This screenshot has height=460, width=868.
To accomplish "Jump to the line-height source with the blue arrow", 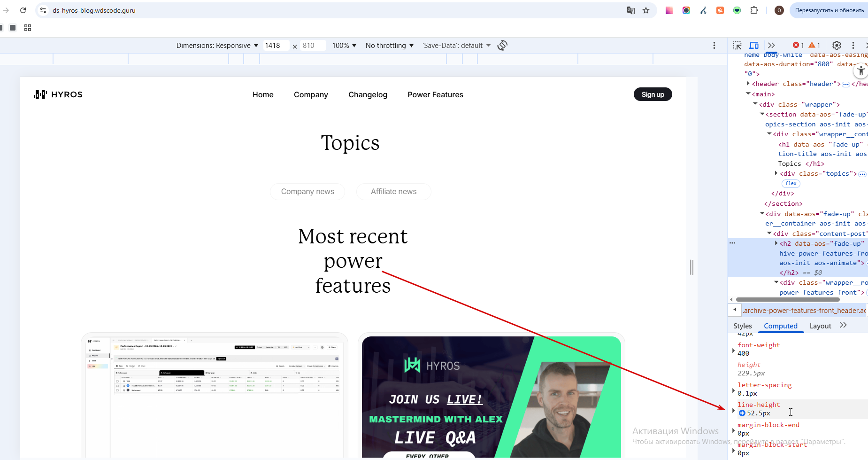I will pos(742,413).
